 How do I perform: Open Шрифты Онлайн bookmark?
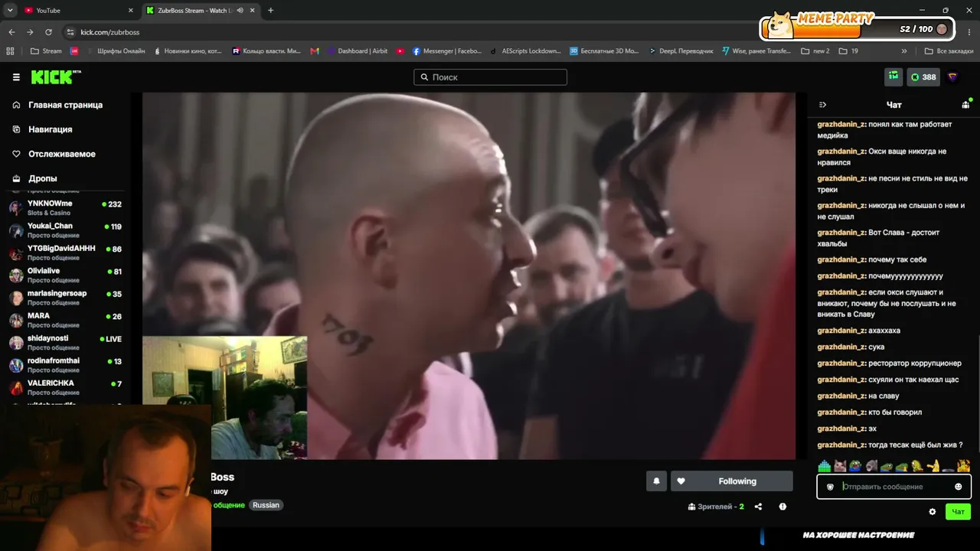pos(116,51)
